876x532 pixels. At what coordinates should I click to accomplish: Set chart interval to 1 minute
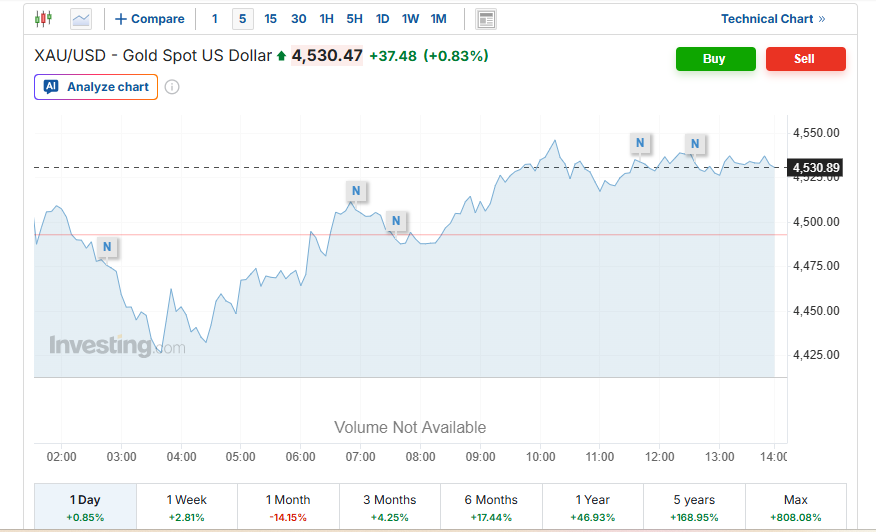click(x=214, y=18)
